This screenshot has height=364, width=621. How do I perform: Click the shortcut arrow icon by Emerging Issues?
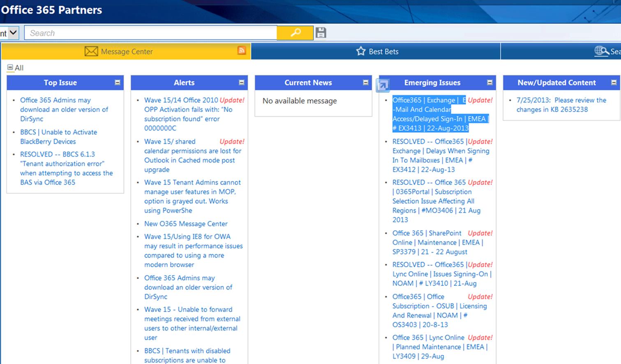pos(382,85)
